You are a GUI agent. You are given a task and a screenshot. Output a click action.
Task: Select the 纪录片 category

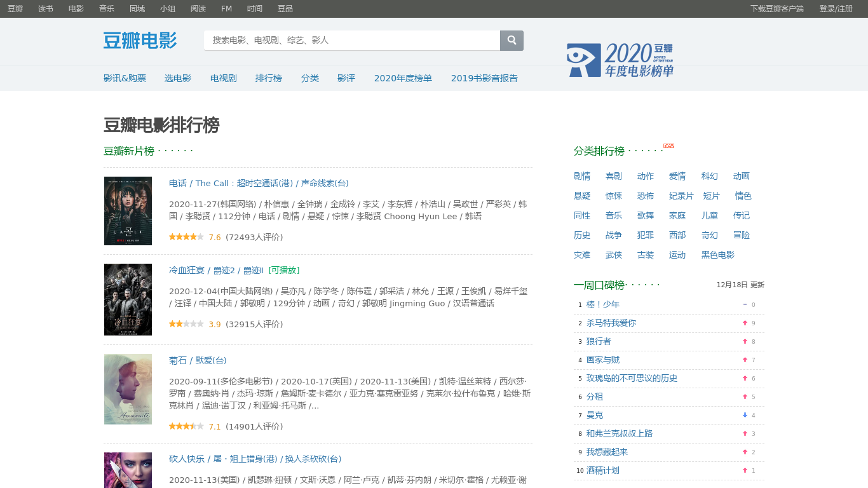point(682,196)
